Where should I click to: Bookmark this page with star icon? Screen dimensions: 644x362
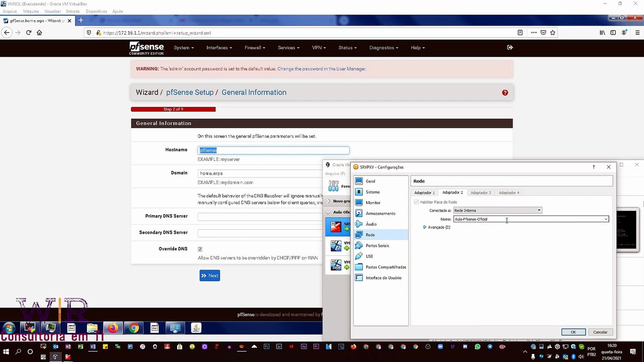552,33
